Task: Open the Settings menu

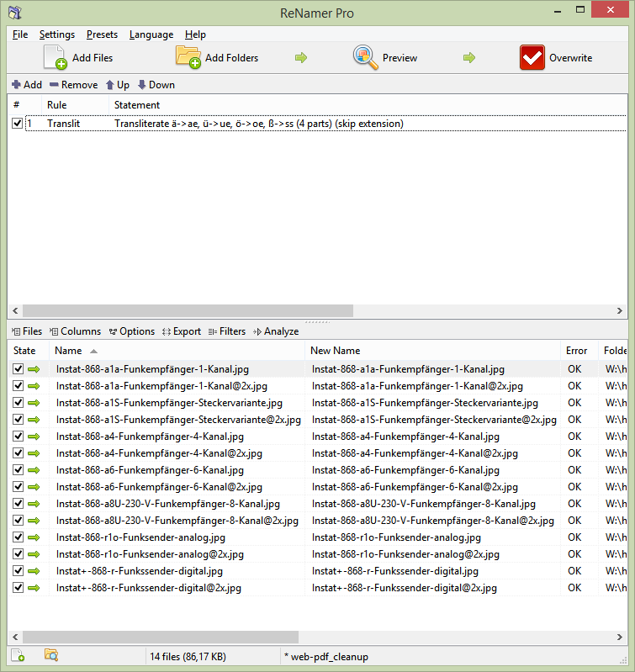Action: 57,34
